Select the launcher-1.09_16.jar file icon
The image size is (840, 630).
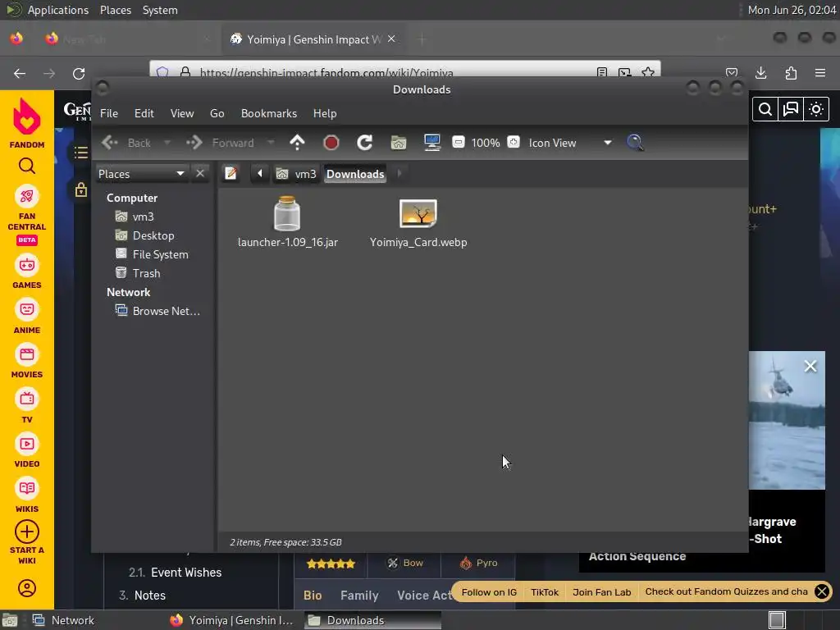pyautogui.click(x=287, y=213)
